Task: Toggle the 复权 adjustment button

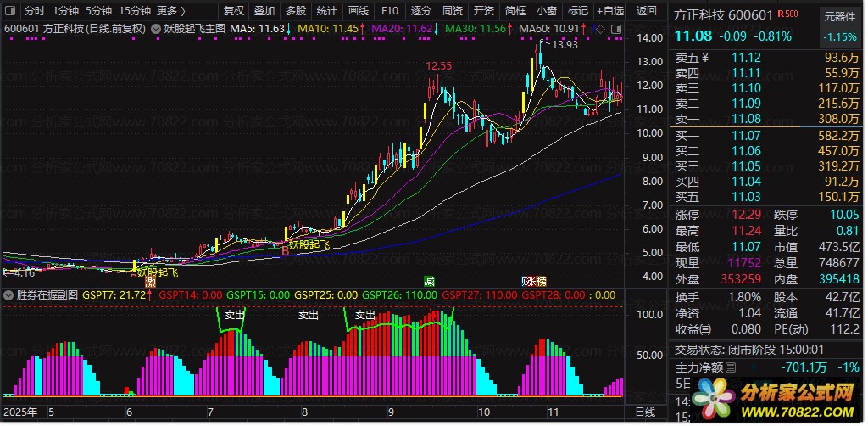Action: point(234,10)
